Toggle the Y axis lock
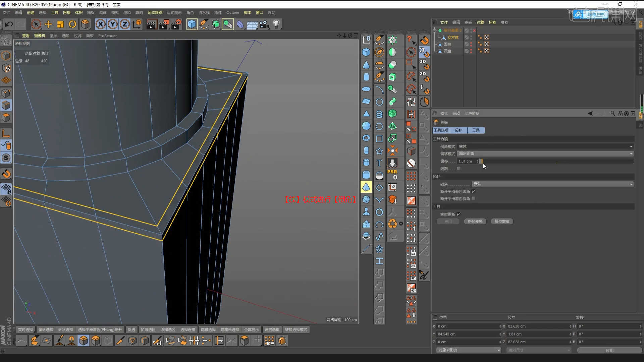Viewport: 644px width, 362px height. (x=113, y=24)
